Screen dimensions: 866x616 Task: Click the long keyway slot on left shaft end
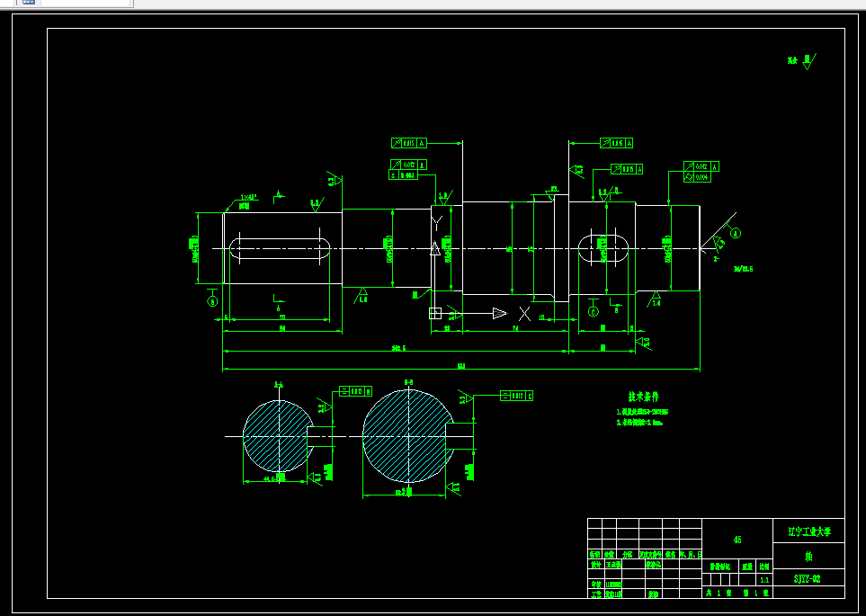point(280,248)
